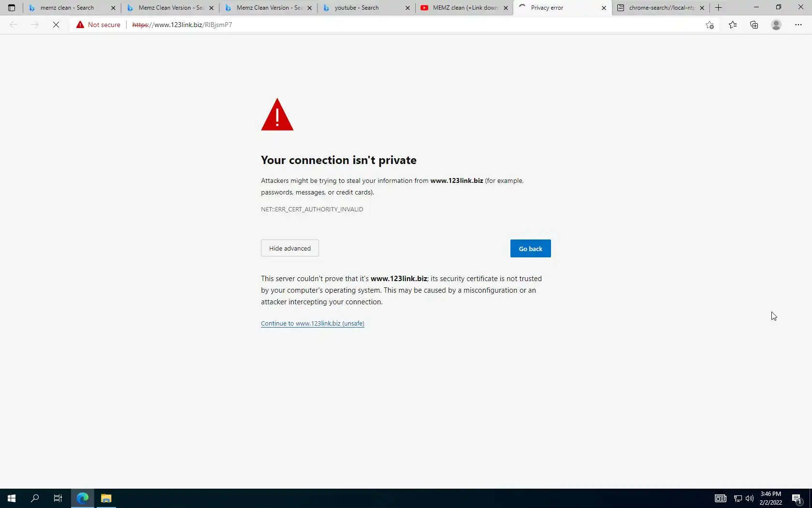
Task: Click the Hide advanced button
Action: coord(290,248)
